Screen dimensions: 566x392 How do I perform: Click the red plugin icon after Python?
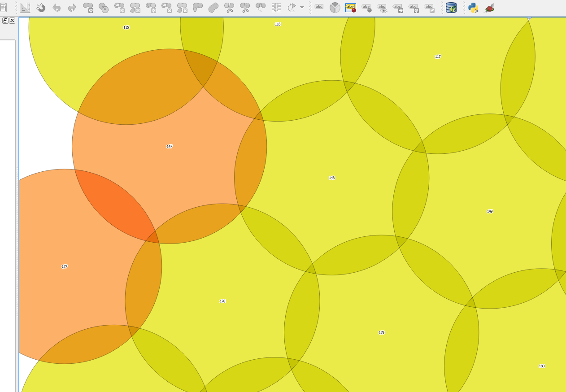point(489,7)
